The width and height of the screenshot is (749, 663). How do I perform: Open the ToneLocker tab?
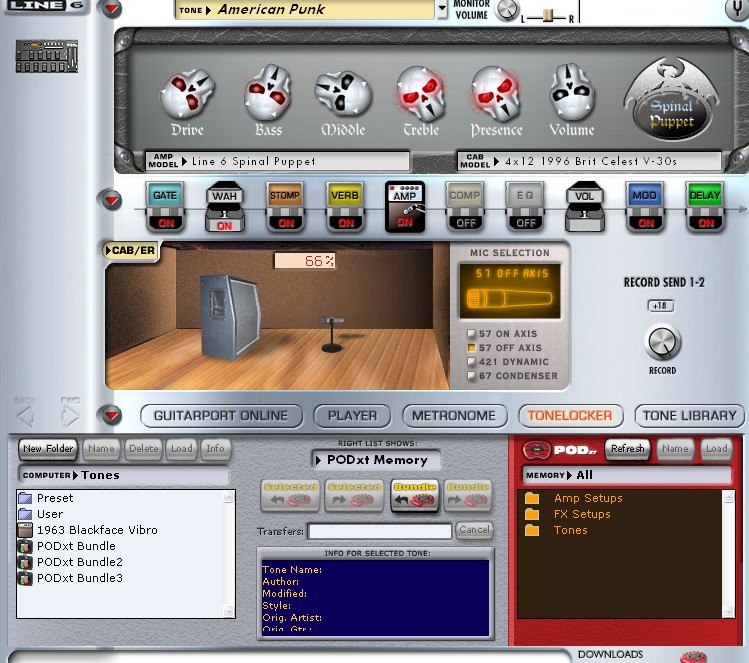click(x=570, y=416)
